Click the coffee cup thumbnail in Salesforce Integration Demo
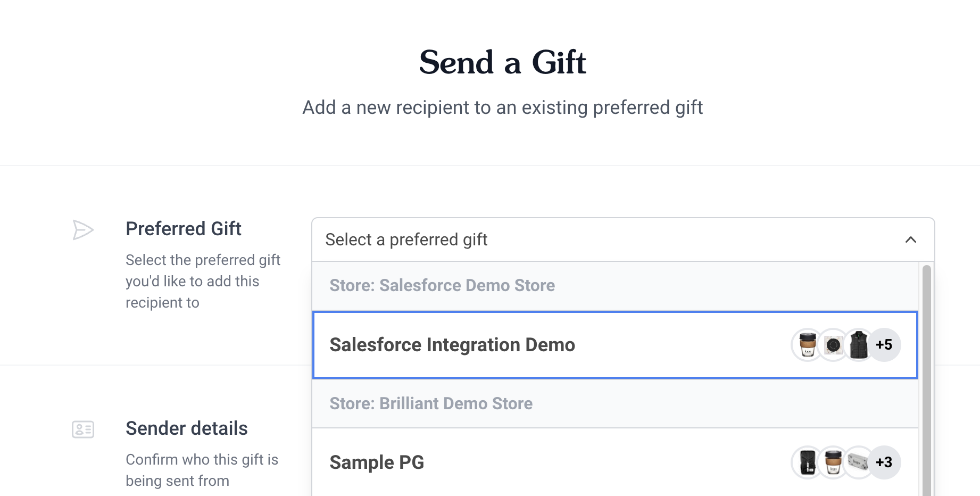 [x=808, y=345]
